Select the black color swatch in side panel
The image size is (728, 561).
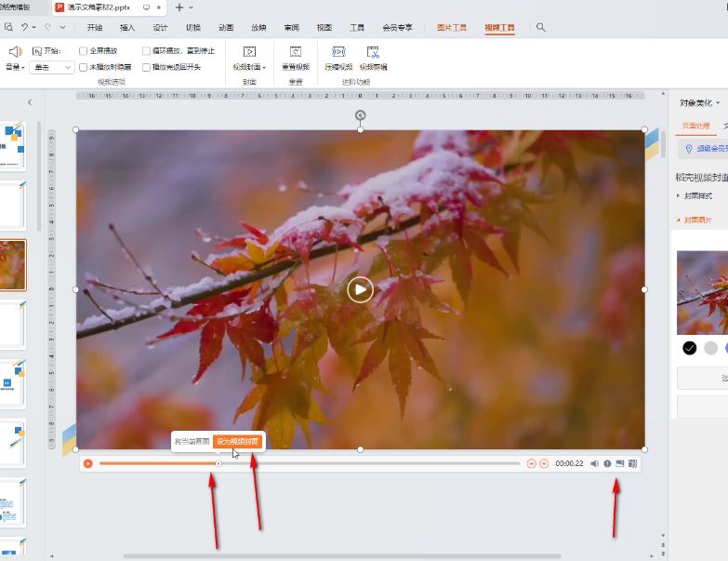[689, 348]
